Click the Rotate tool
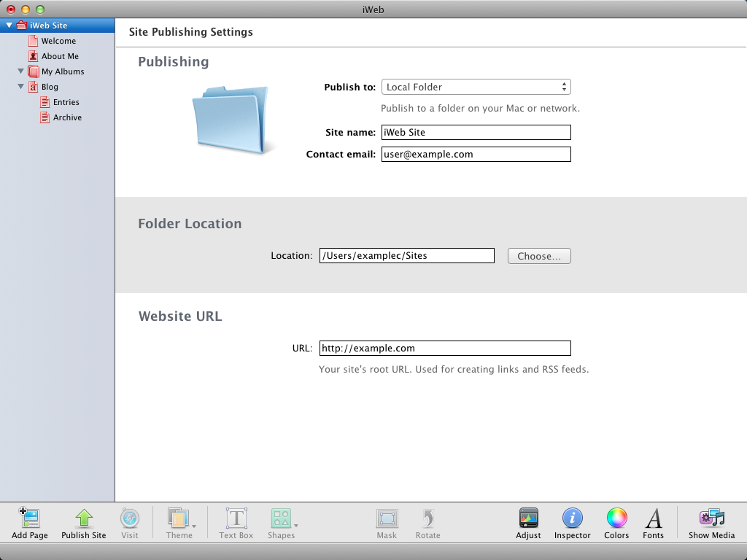Screen dimensions: 747x560 tap(427, 518)
